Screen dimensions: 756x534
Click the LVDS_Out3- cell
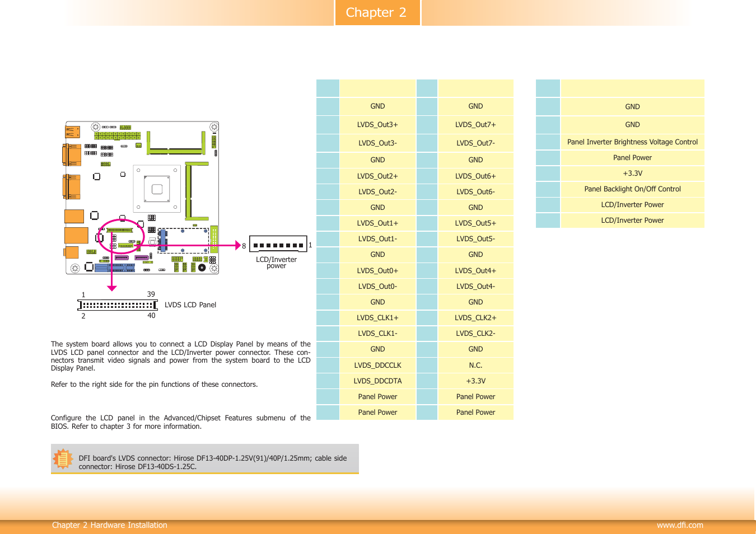pyautogui.click(x=377, y=143)
